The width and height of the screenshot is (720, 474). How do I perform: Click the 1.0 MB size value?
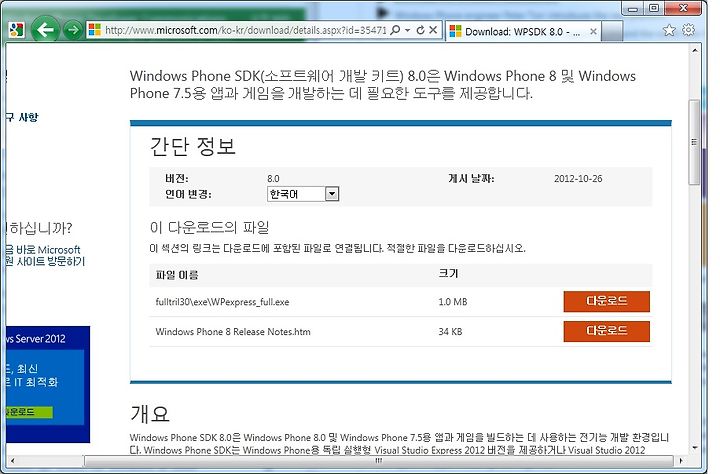(x=452, y=302)
